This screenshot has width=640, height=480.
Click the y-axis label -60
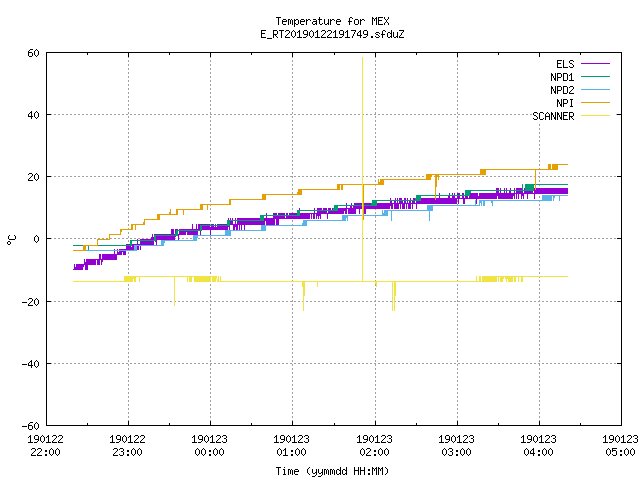click(31, 426)
